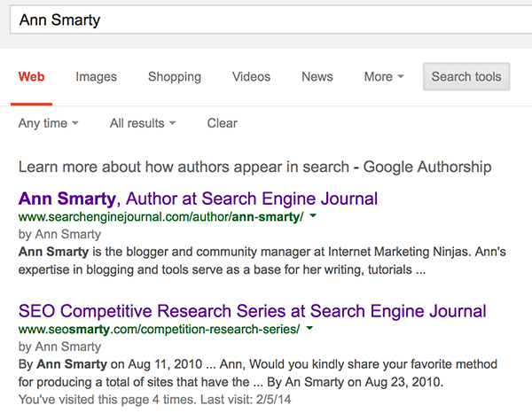Viewport: 532px width, 413px height.
Task: Click Clear to reset search filters
Action: pos(222,123)
